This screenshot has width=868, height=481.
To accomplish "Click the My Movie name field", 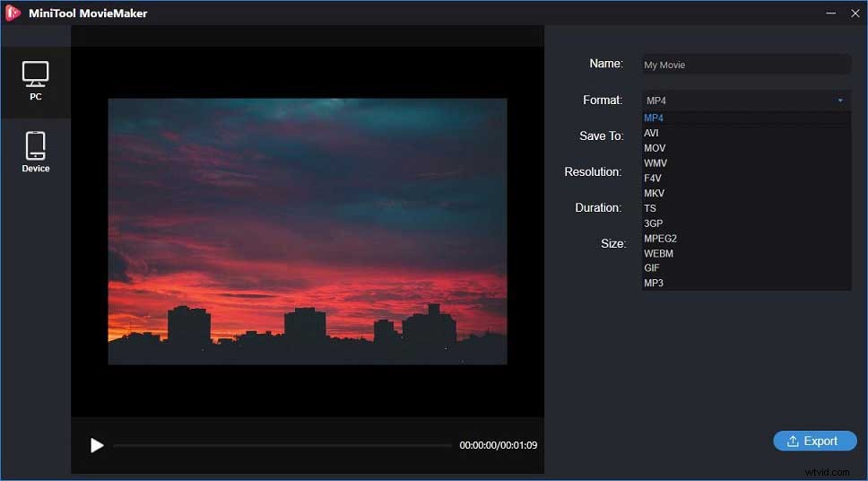I will coord(746,65).
